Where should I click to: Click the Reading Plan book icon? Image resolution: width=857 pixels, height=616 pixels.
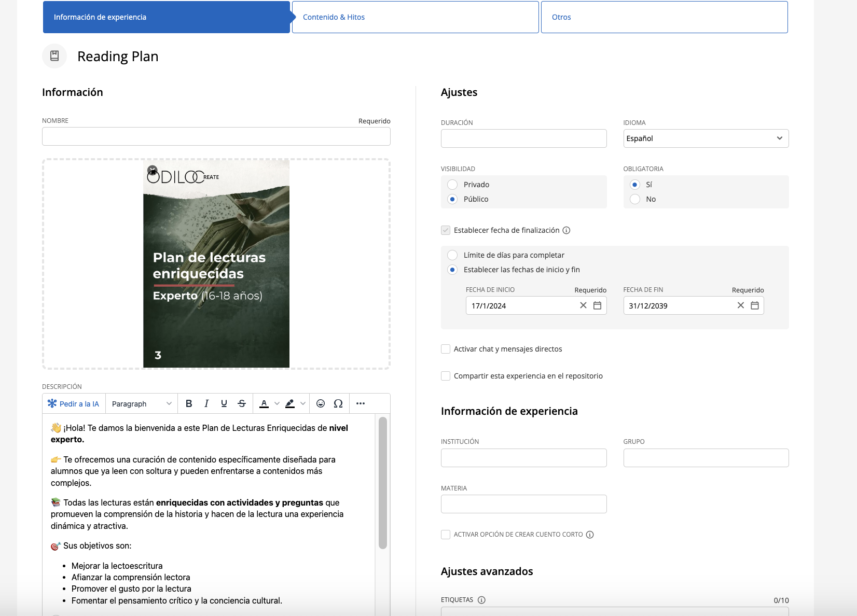click(54, 56)
